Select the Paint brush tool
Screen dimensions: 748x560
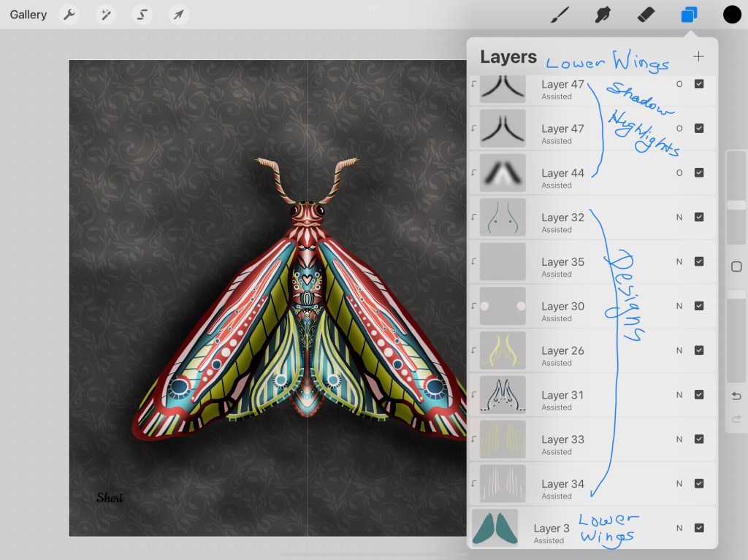560,15
